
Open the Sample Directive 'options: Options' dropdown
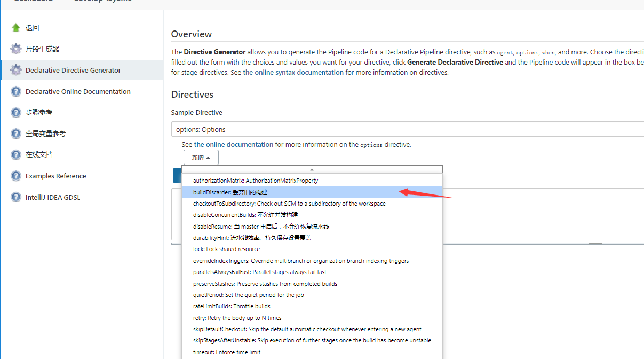407,129
